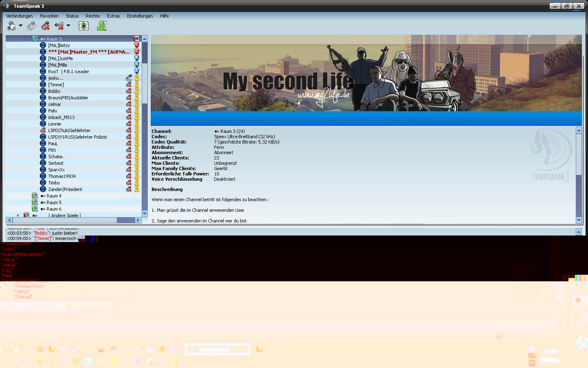
Task: Click the chat log scroll up arrow
Action: coord(579,231)
